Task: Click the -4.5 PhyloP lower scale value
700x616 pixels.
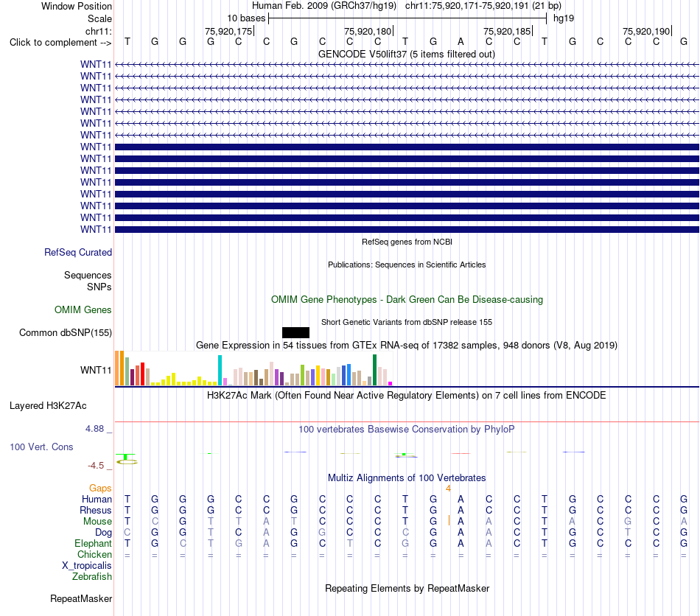Action: (x=96, y=466)
